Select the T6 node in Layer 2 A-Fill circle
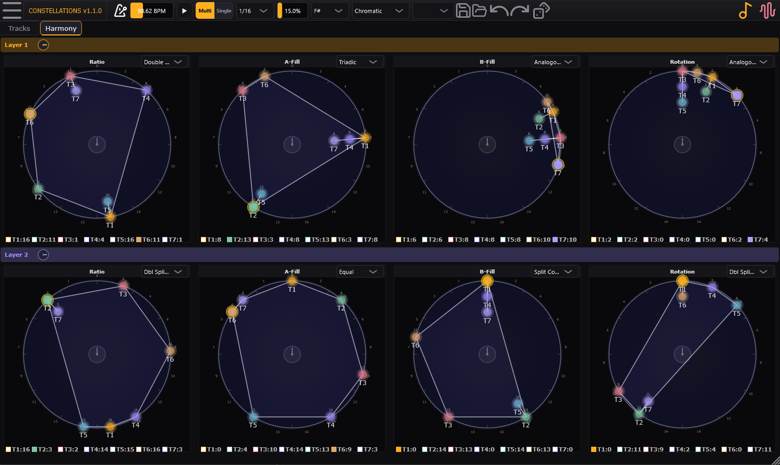Viewport: 780px width, 465px height. pyautogui.click(x=232, y=311)
